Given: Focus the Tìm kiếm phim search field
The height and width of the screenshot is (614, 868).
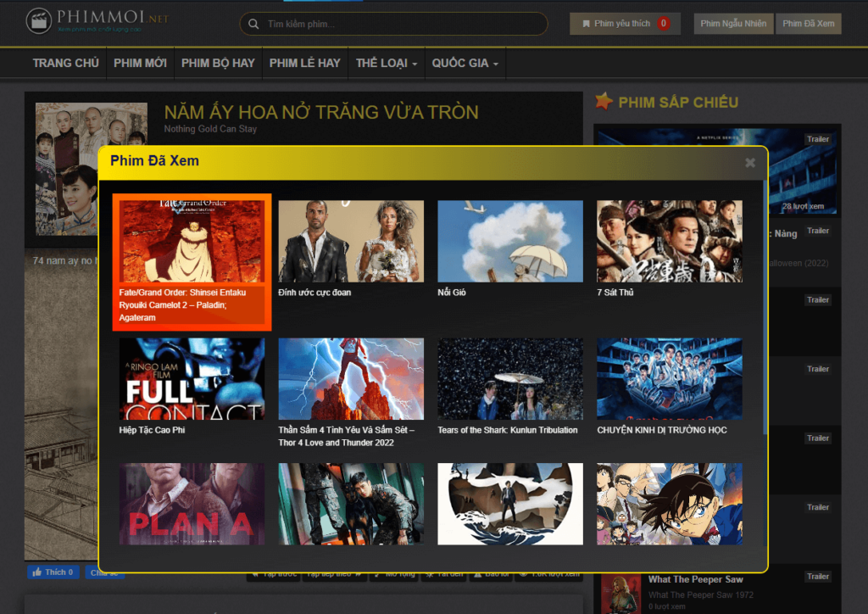Looking at the screenshot, I should point(393,24).
